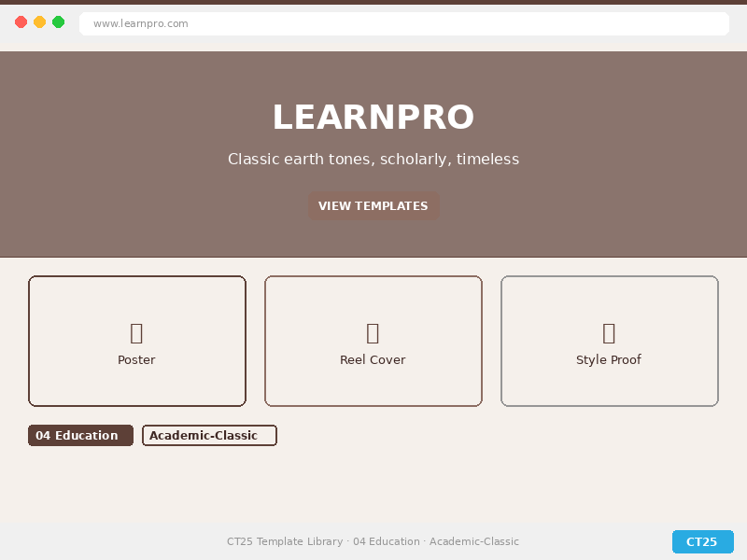Click the Poster card icon
This screenshot has height=560, width=747.
tap(136, 333)
